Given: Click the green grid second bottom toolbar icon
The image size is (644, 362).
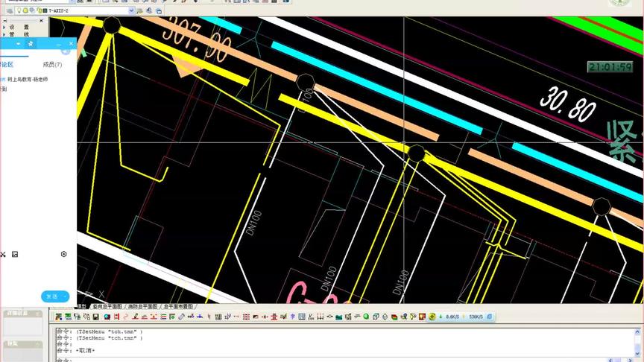Looking at the screenshot, I should (x=68, y=317).
